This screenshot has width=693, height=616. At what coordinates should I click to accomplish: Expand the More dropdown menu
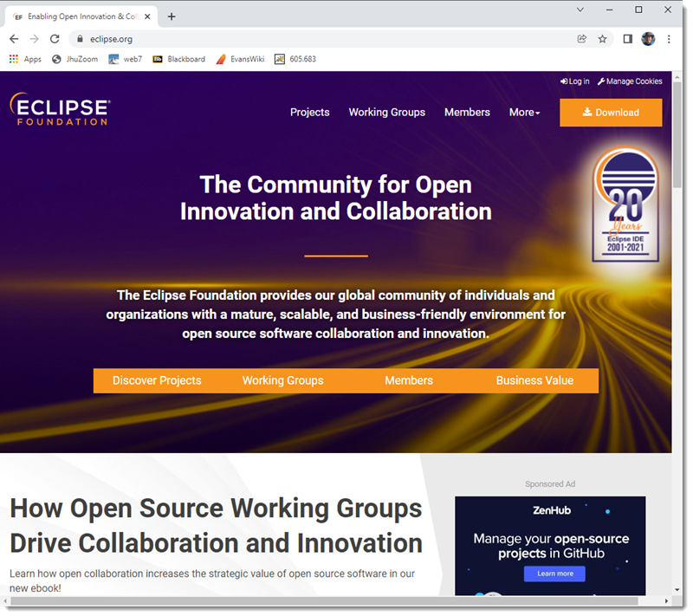pyautogui.click(x=525, y=113)
